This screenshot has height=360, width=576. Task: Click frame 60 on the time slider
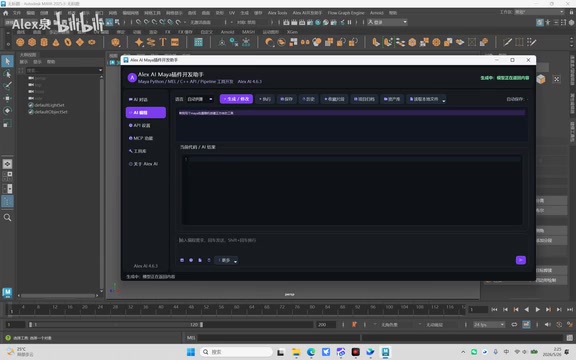tap(237, 309)
